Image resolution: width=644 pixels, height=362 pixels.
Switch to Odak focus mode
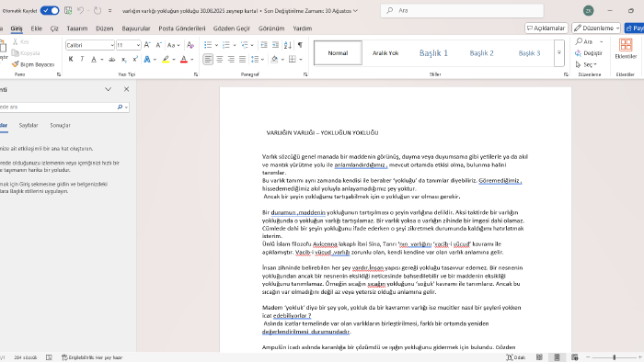coord(516,357)
